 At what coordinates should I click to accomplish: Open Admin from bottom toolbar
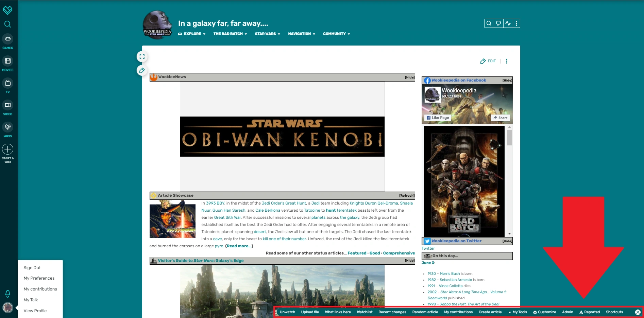click(x=567, y=312)
